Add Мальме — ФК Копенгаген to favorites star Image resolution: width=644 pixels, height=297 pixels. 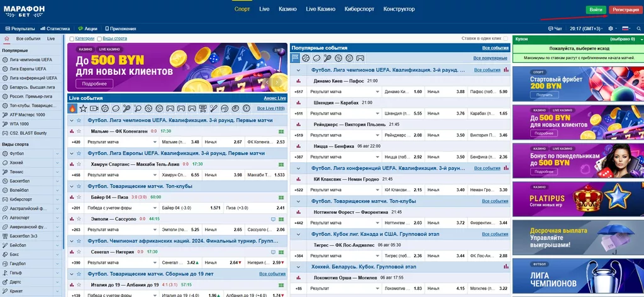click(79, 131)
